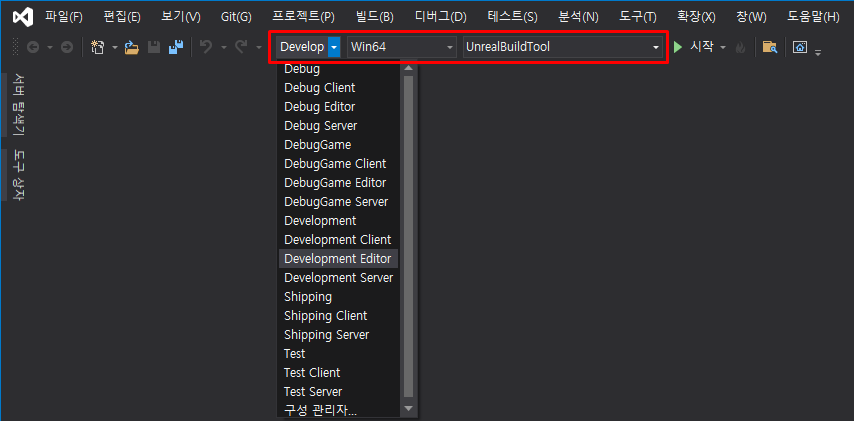Click the Hot Reload flame icon
Image resolution: width=854 pixels, height=421 pixels.
point(740,48)
